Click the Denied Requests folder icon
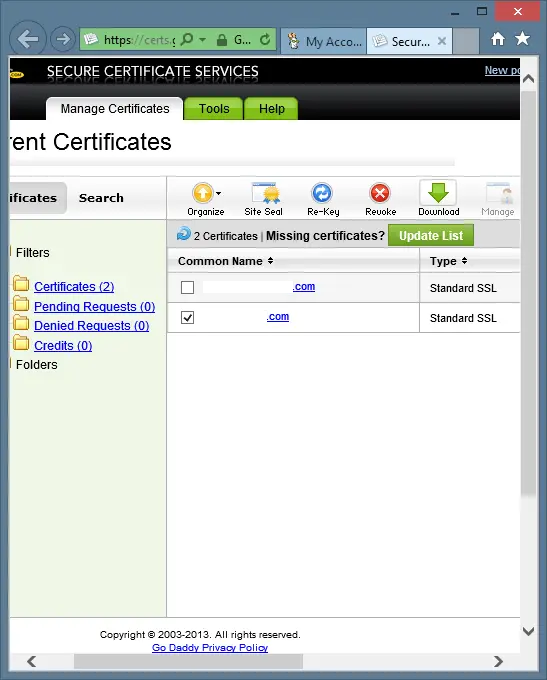This screenshot has width=547, height=680. [21, 324]
